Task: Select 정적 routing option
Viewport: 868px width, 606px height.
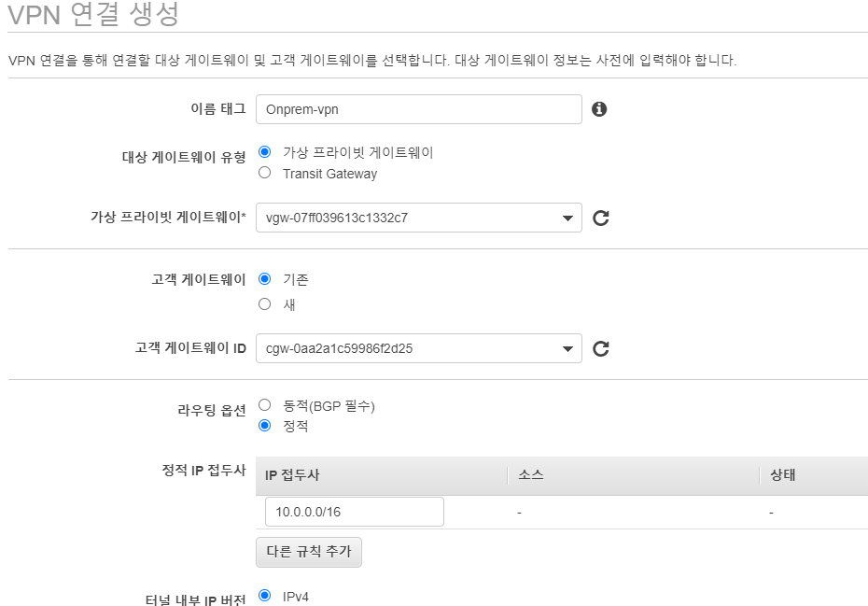Action: pyautogui.click(x=265, y=426)
